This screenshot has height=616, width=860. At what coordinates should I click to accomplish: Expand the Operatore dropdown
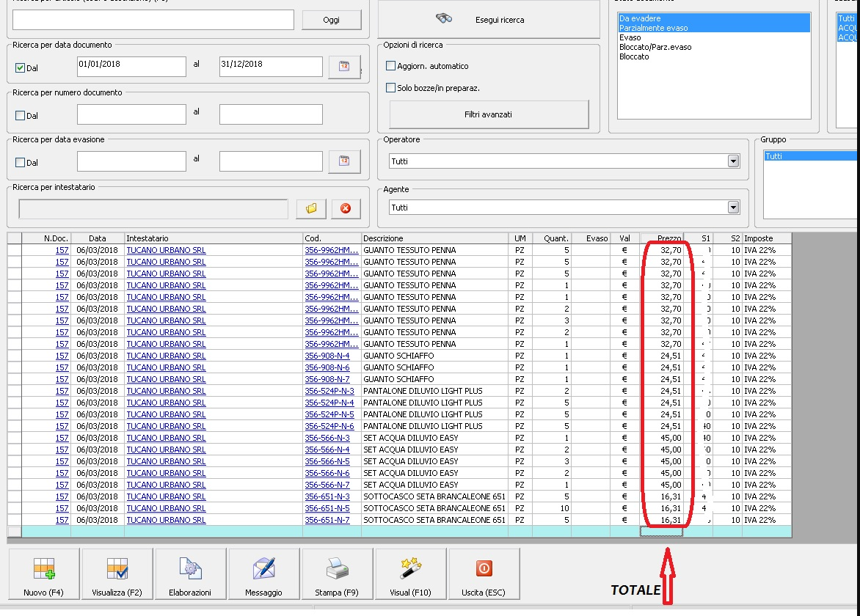pyautogui.click(x=733, y=161)
